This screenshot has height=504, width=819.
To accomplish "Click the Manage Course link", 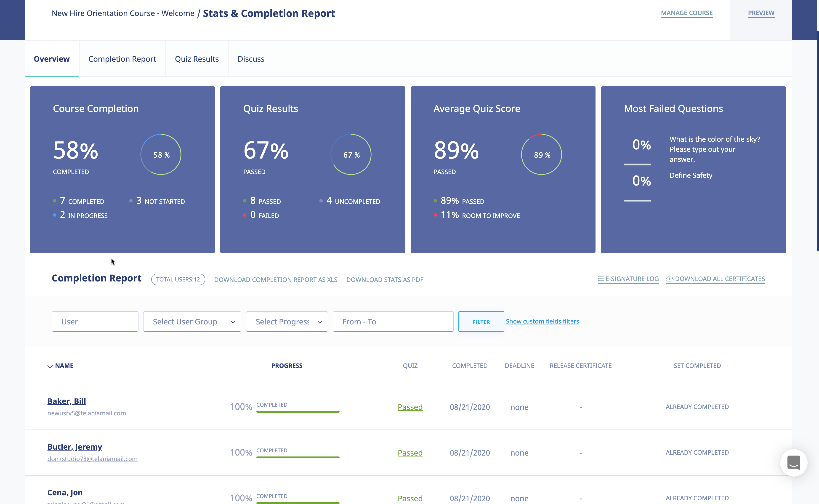I will coord(687,13).
